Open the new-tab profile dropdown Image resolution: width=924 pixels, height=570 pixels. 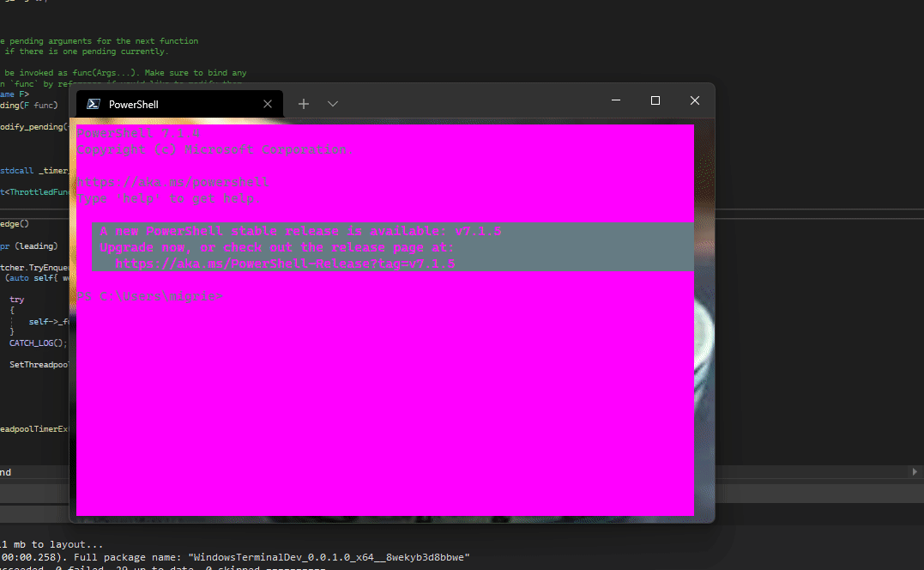click(333, 105)
